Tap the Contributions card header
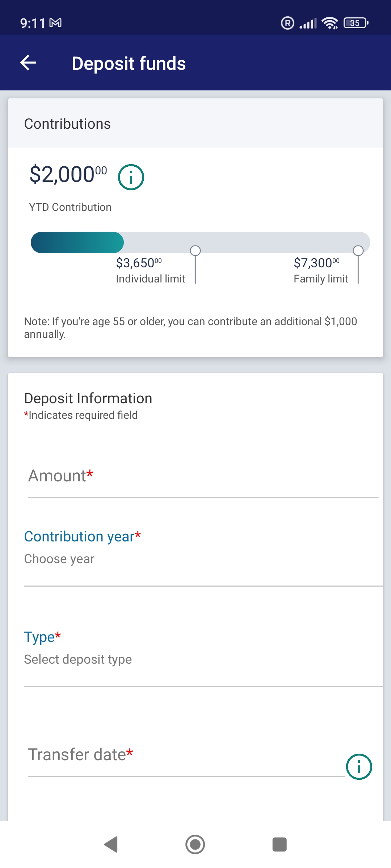This screenshot has height=868, width=391. point(195,123)
